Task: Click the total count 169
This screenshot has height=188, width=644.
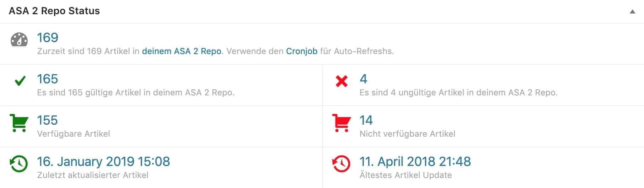Action: tap(48, 38)
